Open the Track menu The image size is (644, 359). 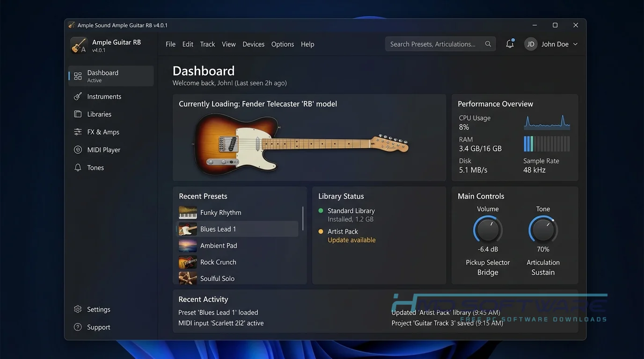[207, 44]
